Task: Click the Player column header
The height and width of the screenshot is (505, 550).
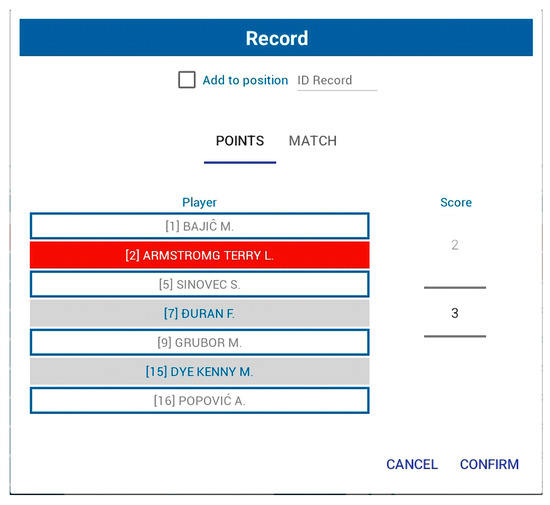Action: tap(199, 202)
